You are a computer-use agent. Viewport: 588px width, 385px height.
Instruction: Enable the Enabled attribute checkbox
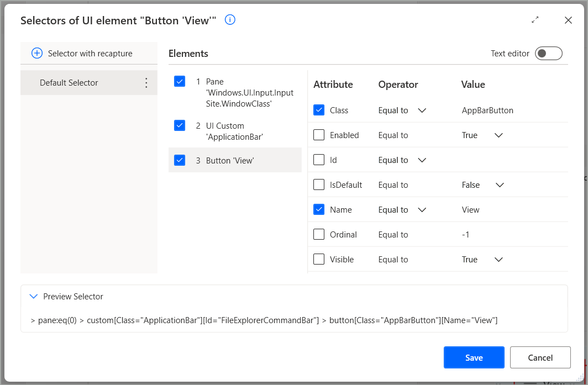click(x=319, y=135)
